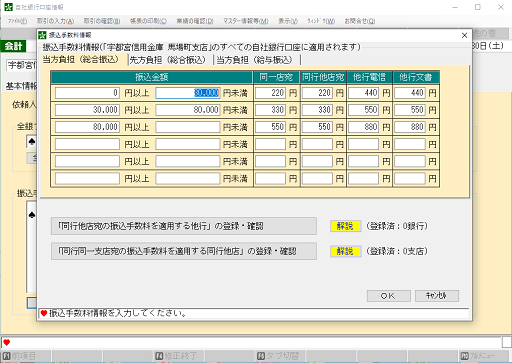
Task: Click the 80,000 円未満 field in row 2
Action: [188, 110]
